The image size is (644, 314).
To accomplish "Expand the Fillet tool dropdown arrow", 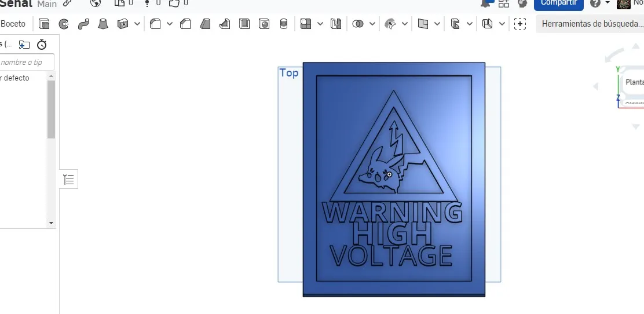I will point(170,24).
